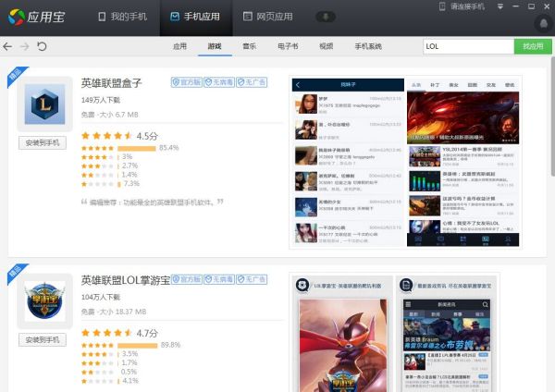The image size is (555, 392).
Task: Click the microphone icon in top bar
Action: [x=325, y=17]
